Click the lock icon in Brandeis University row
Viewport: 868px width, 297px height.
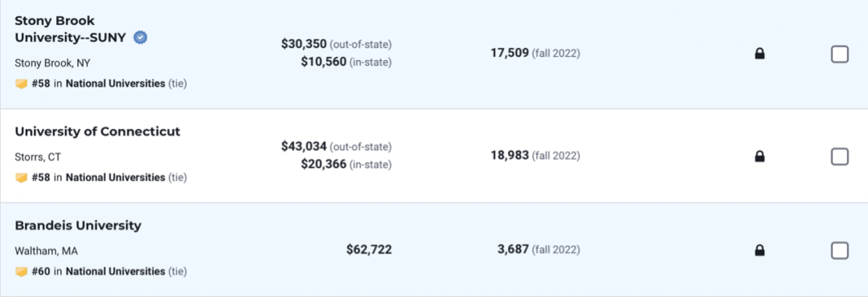(760, 250)
